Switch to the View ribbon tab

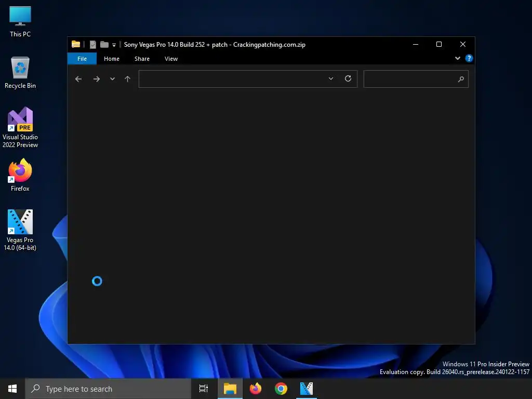tap(171, 59)
